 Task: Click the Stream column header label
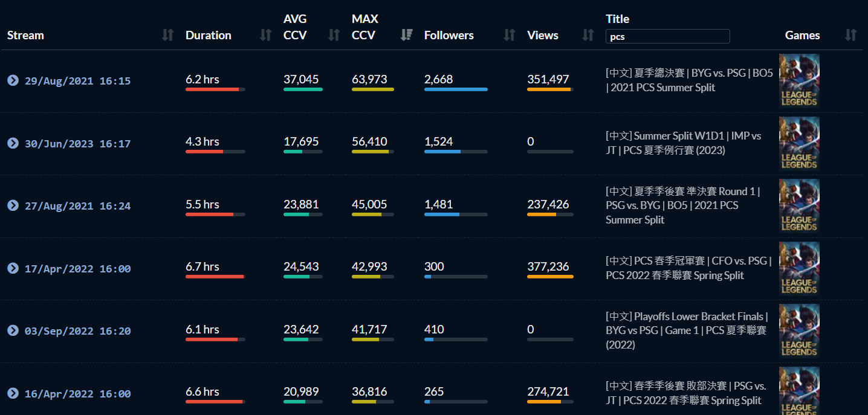25,35
